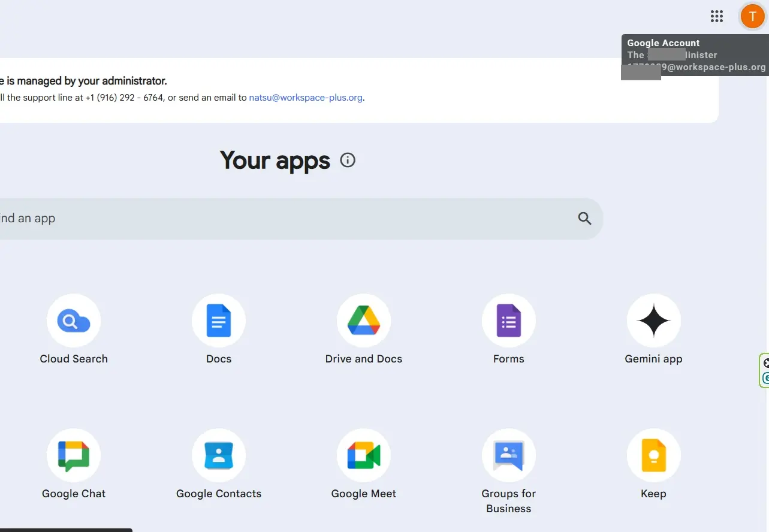Screen dimensions: 769x532
Task: Click the info icon beside Your apps
Action: (348, 160)
